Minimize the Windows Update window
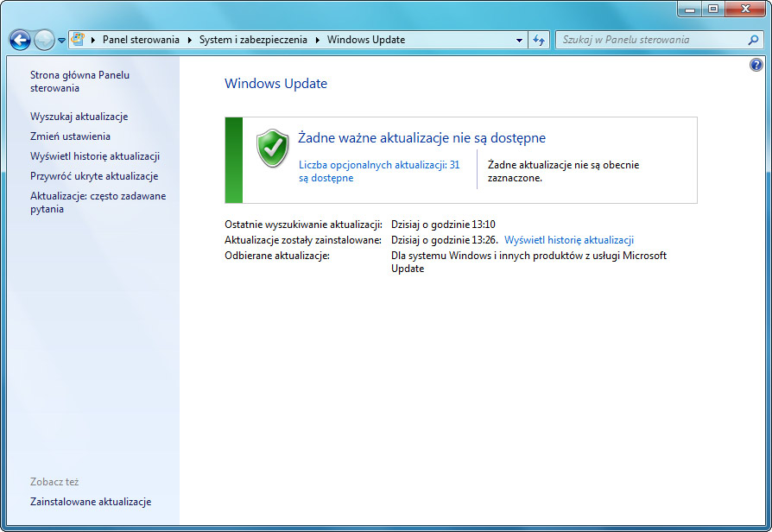The width and height of the screenshot is (772, 532). click(690, 9)
